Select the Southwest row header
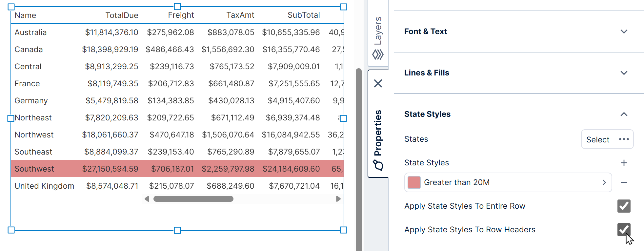644x251 pixels. 34,169
